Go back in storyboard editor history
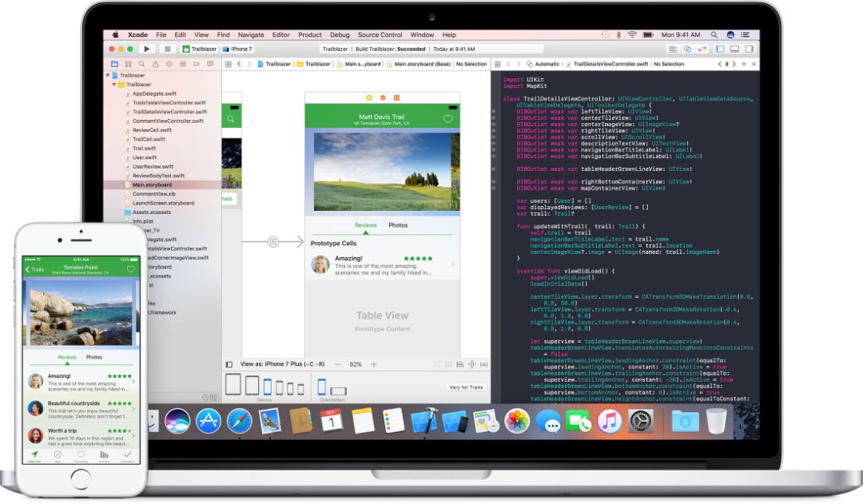The image size is (863, 504). (239, 65)
